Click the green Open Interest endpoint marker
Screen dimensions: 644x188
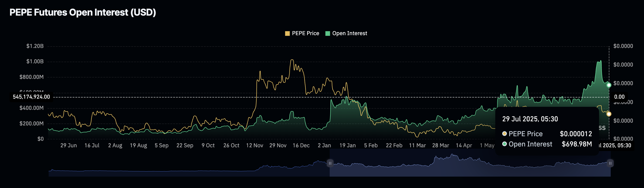pyautogui.click(x=609, y=85)
